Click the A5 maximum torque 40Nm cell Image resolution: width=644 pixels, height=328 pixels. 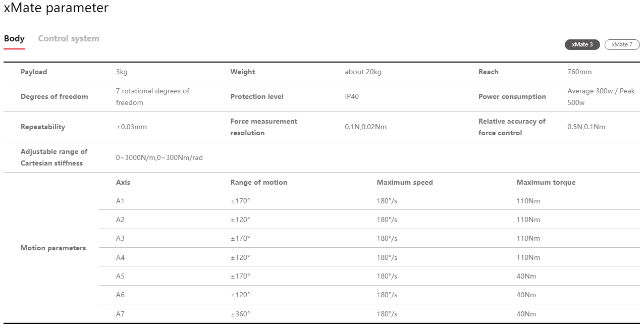(x=526, y=276)
